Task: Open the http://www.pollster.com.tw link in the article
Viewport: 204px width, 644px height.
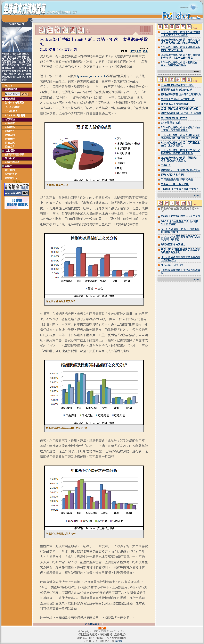Action: coord(91,76)
